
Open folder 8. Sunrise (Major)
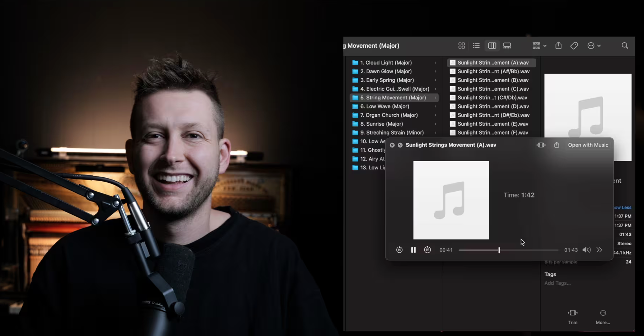click(394, 124)
